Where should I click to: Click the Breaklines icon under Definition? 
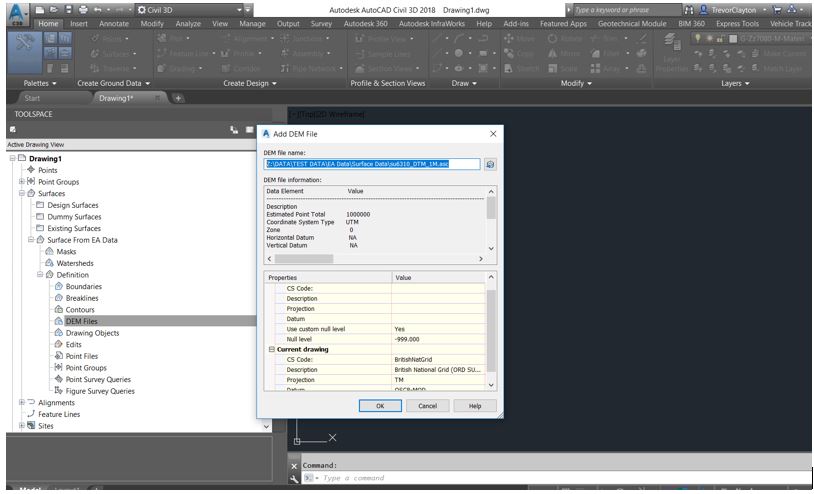[59, 298]
